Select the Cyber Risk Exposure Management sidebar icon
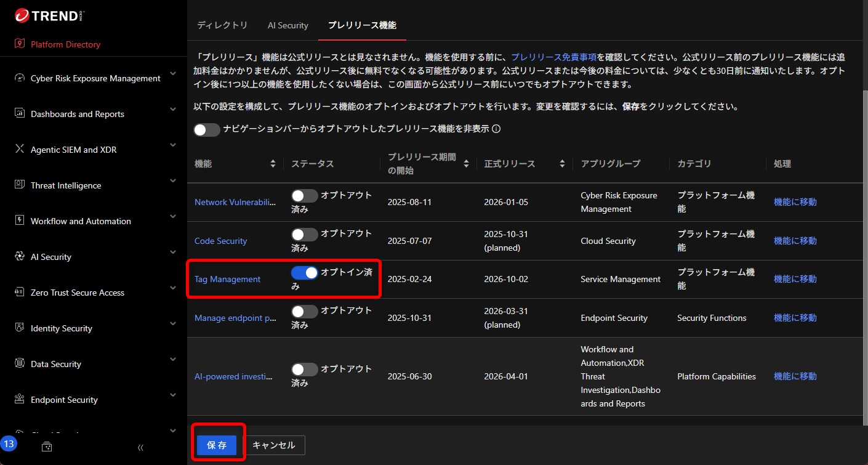Viewport: 868px width, 465px height. [x=18, y=78]
